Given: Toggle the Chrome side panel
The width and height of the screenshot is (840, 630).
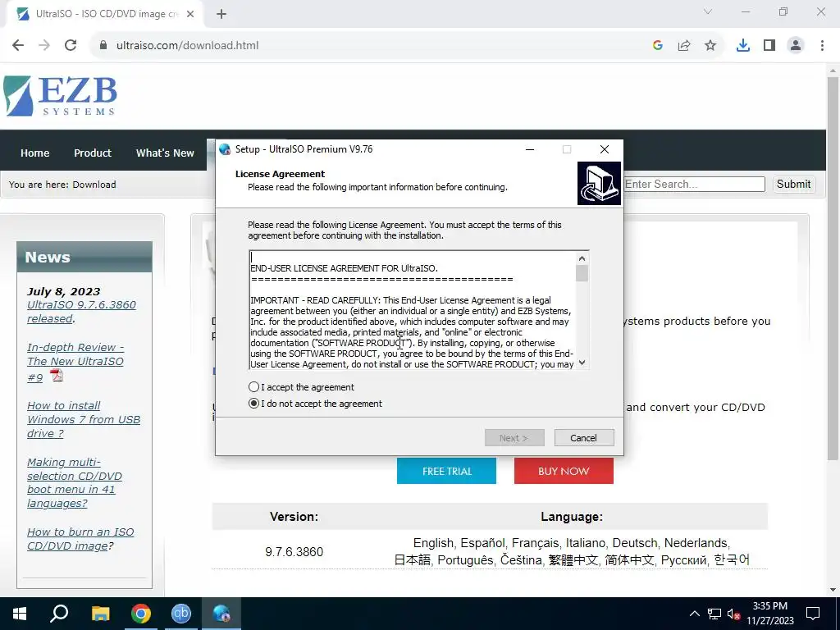Looking at the screenshot, I should click(769, 45).
